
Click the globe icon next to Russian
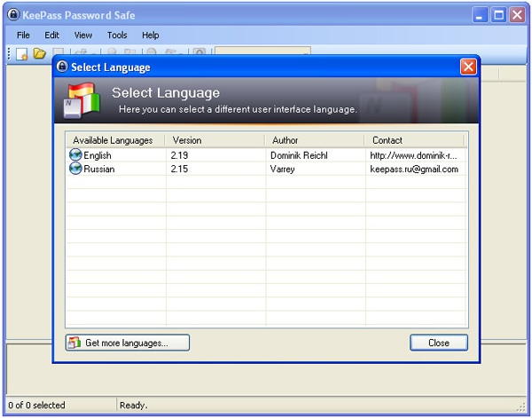[x=75, y=169]
